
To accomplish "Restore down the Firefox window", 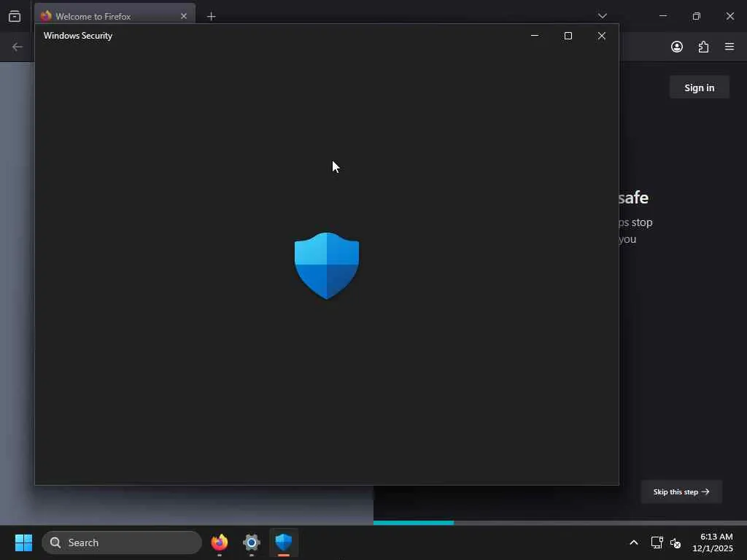I will coord(697,16).
